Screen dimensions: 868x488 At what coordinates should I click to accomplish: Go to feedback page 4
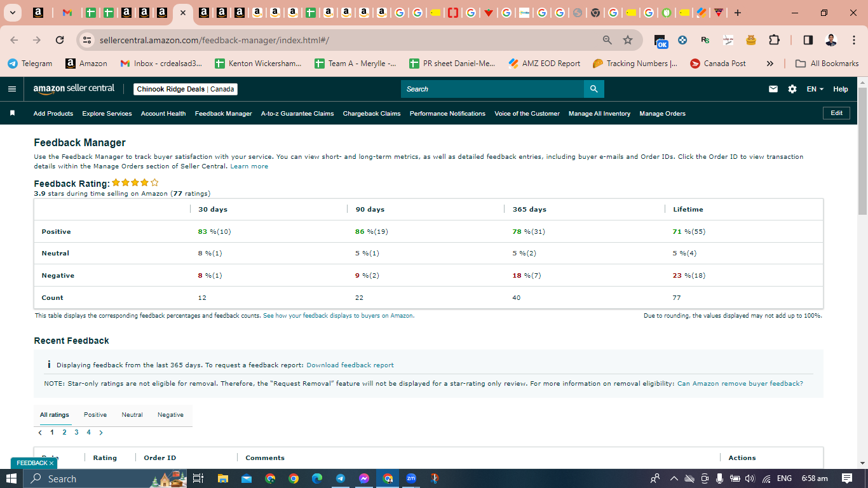tap(88, 433)
